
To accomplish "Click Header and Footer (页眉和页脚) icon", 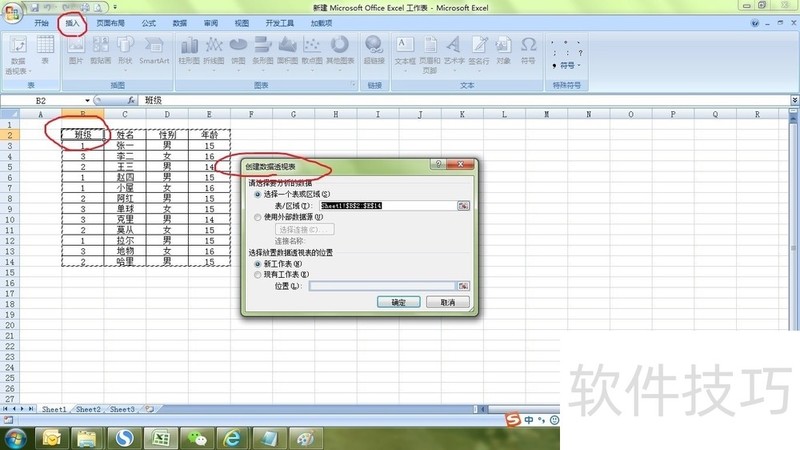I will pyautogui.click(x=430, y=55).
